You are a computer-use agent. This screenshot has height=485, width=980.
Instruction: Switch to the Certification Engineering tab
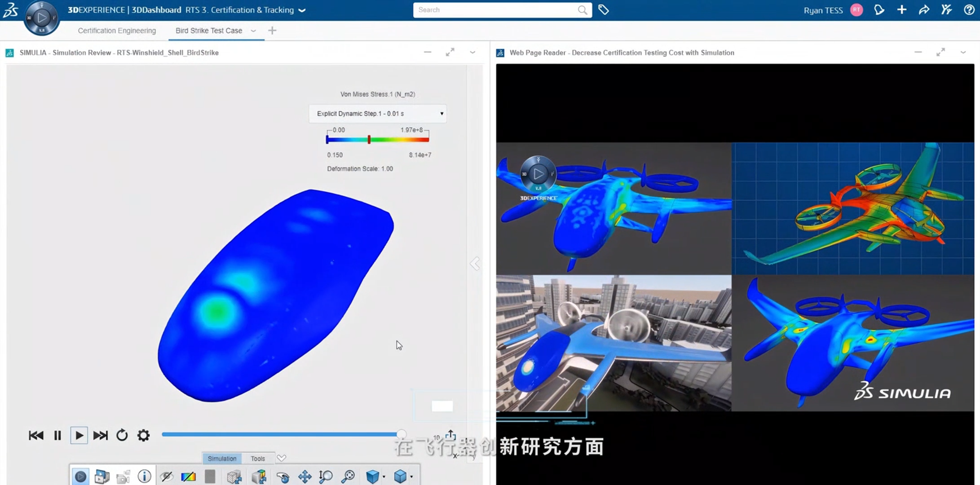pos(117,31)
